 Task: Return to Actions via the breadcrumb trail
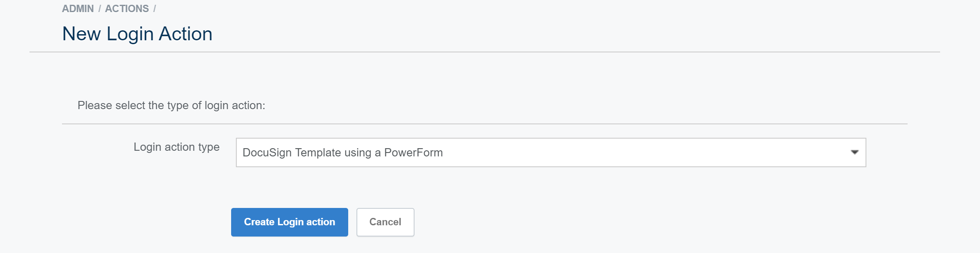point(127,8)
